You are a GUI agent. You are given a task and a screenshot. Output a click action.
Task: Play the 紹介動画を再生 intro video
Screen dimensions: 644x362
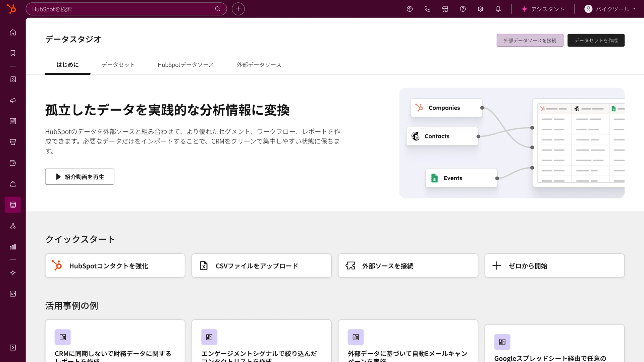point(79,177)
